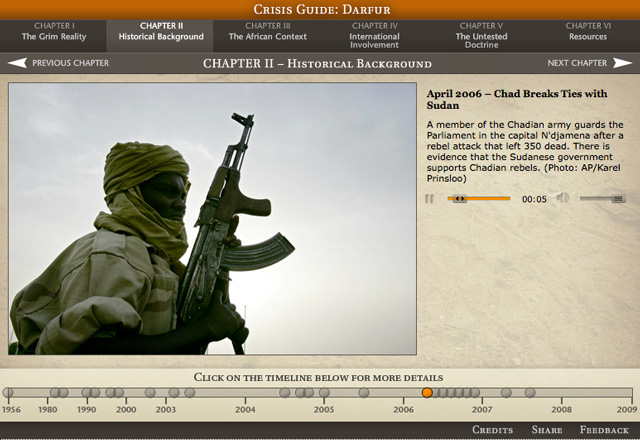Image resolution: width=640 pixels, height=441 pixels.
Task: Click the Share link
Action: coord(547,430)
